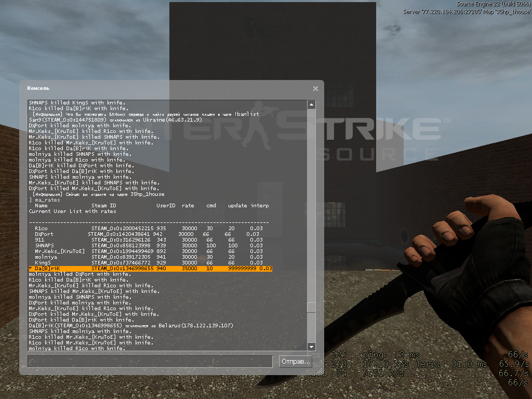Click the update value 999999999
Screen dimensions: 532x399
(x=242, y=269)
